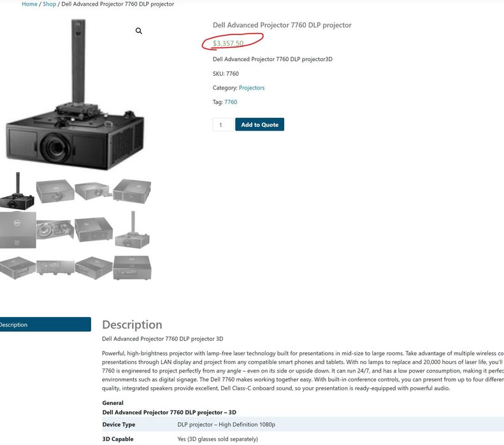This screenshot has width=504, height=445.
Task: Open the Shop breadcrumb link
Action: 50,4
